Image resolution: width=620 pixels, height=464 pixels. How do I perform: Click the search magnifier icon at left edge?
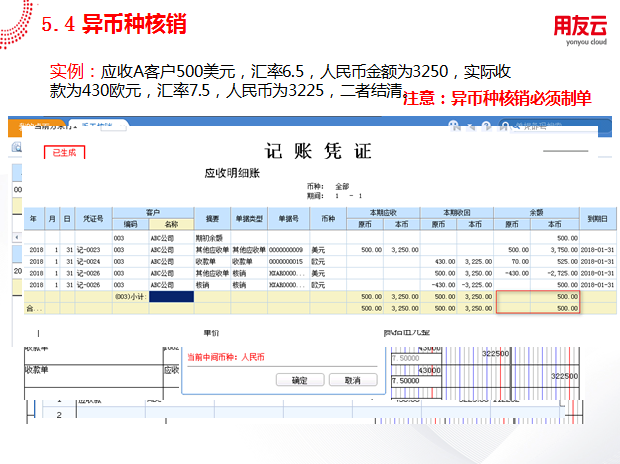click(x=17, y=147)
